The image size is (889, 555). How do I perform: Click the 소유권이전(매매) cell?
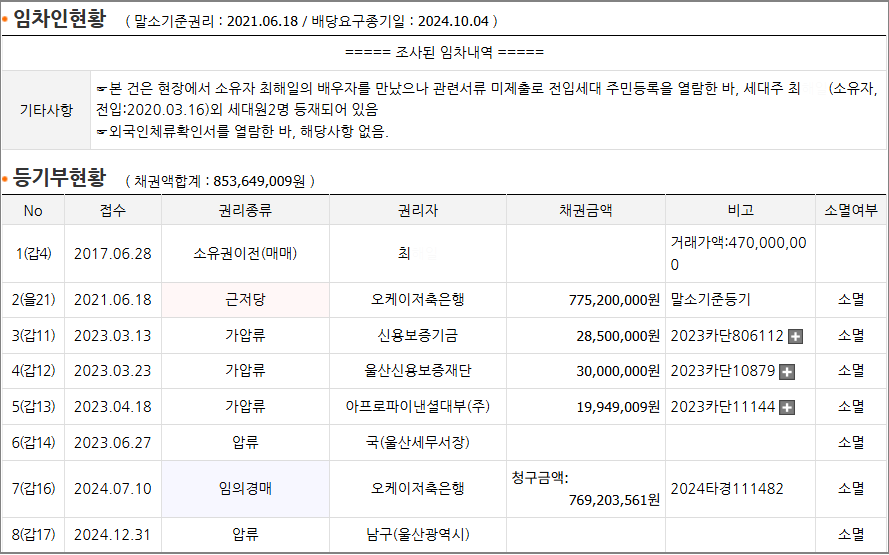coord(245,253)
